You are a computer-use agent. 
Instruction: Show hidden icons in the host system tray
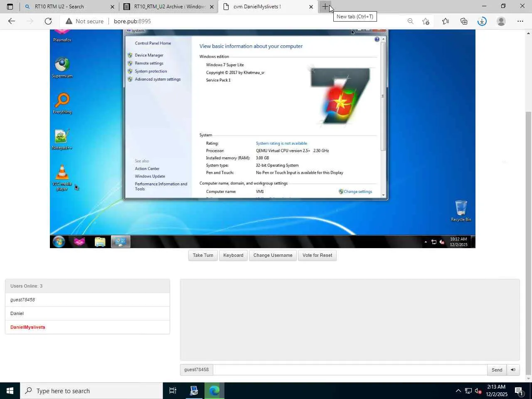[x=458, y=391]
